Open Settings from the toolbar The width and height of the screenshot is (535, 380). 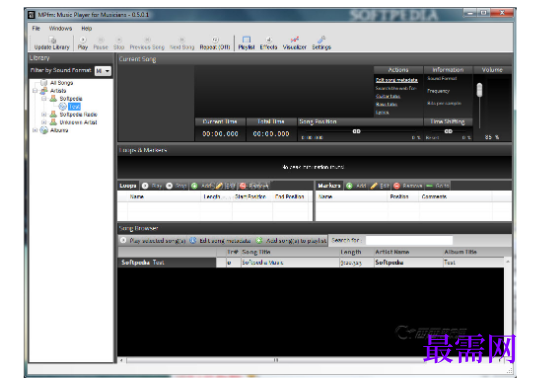coord(321,43)
